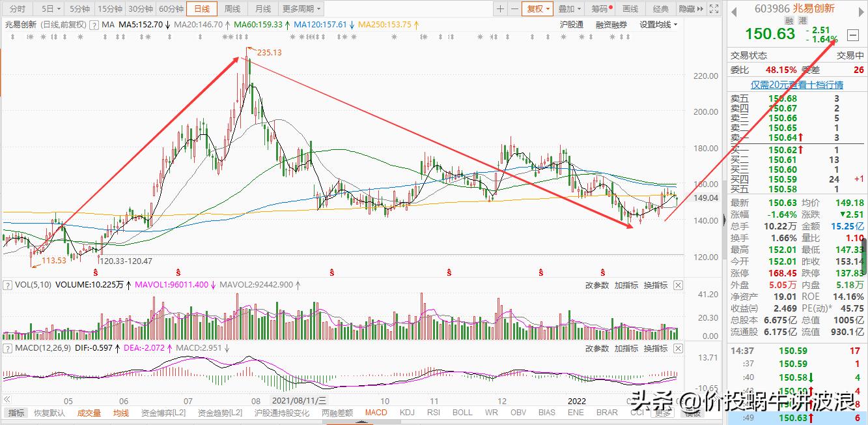This screenshot has width=868, height=425.
Task: Click the 融资融券 link
Action: pos(611,25)
